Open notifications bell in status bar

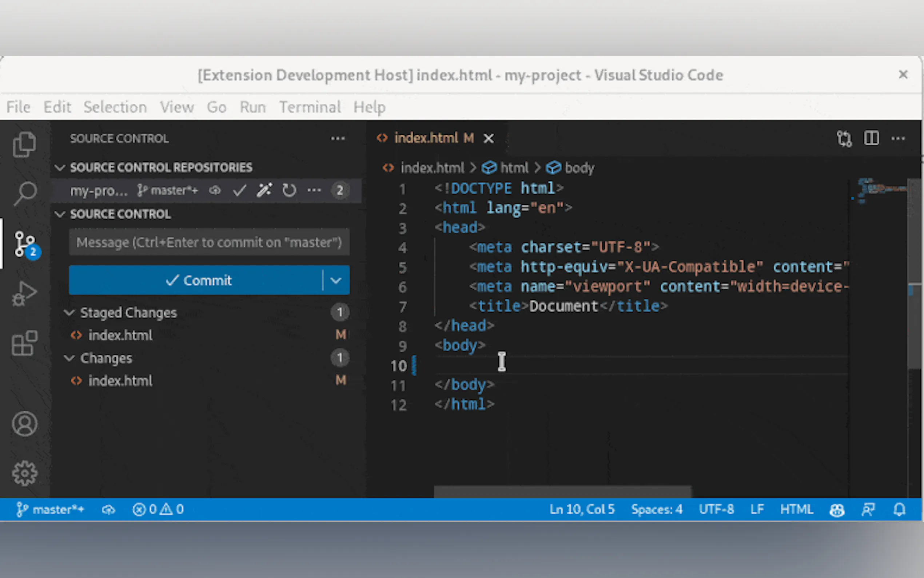pos(900,509)
